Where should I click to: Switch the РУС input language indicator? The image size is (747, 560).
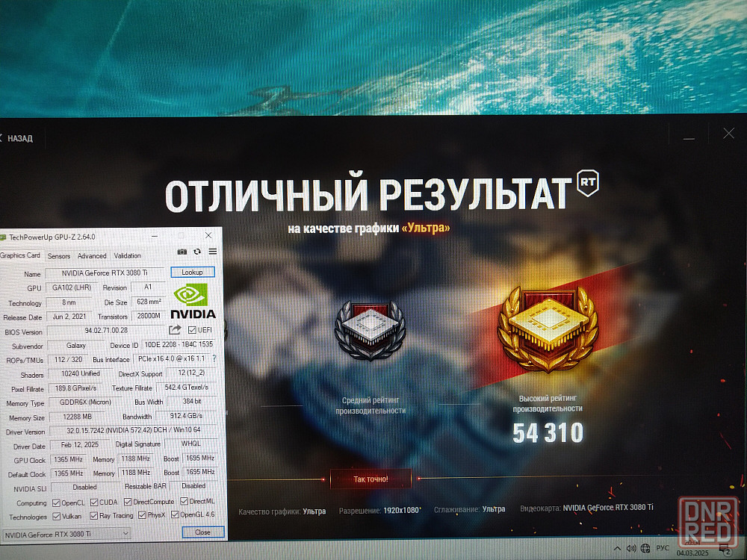pyautogui.click(x=663, y=548)
